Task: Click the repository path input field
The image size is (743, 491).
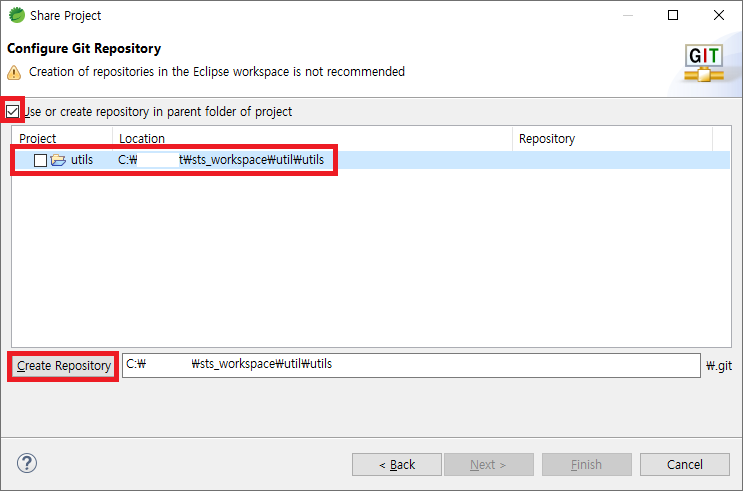Action: [411, 365]
